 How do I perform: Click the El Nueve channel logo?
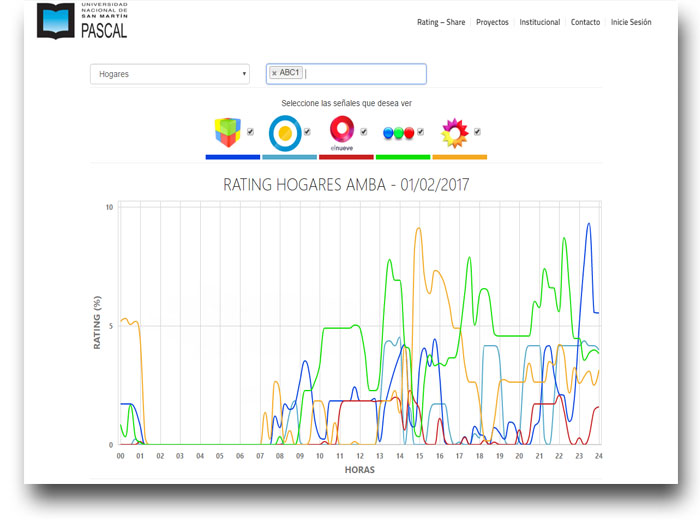(x=341, y=131)
